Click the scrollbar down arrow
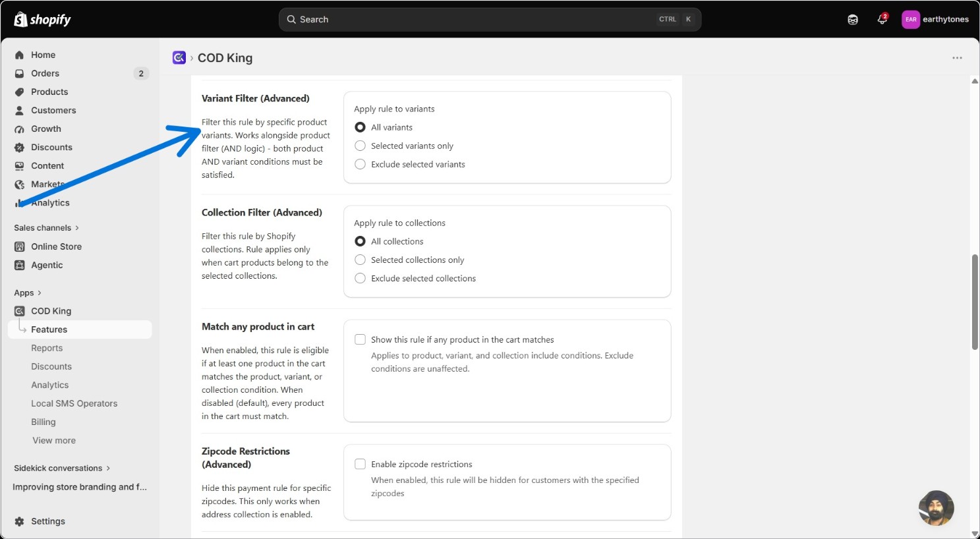 tap(975, 534)
